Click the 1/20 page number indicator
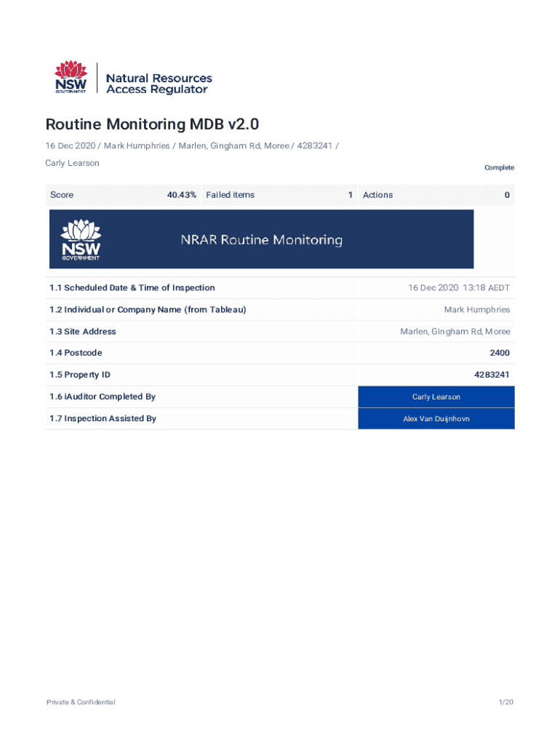The height and width of the screenshot is (745, 560). [505, 702]
